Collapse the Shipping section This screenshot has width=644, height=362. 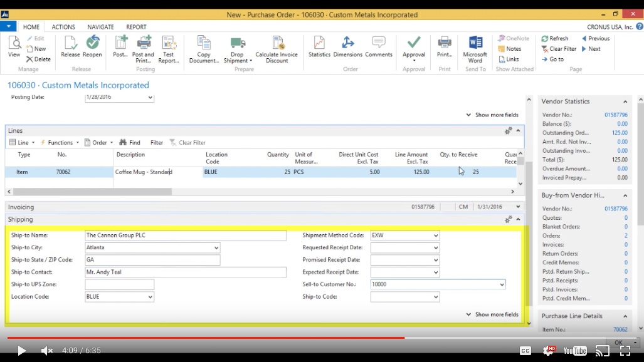click(x=519, y=220)
